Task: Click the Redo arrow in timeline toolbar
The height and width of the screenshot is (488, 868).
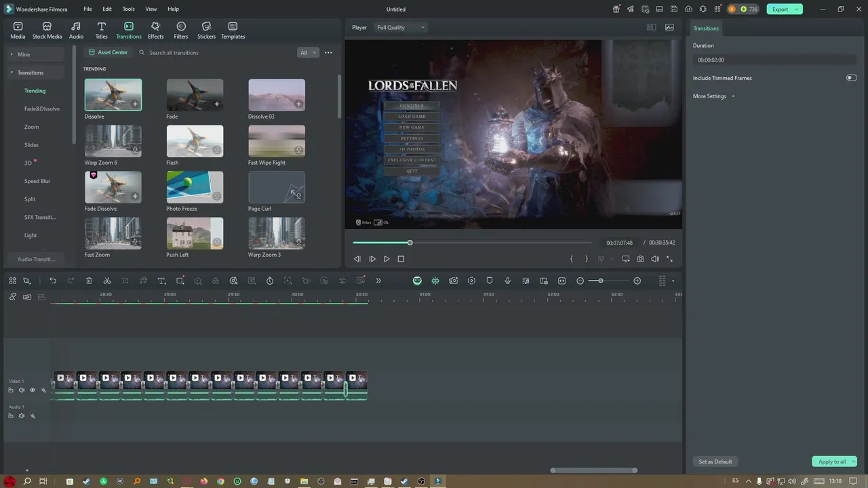Action: click(x=71, y=281)
